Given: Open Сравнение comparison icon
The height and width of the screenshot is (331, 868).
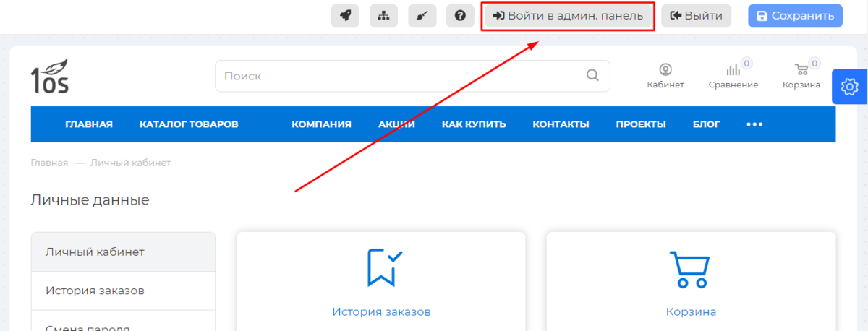Looking at the screenshot, I should coord(733,70).
